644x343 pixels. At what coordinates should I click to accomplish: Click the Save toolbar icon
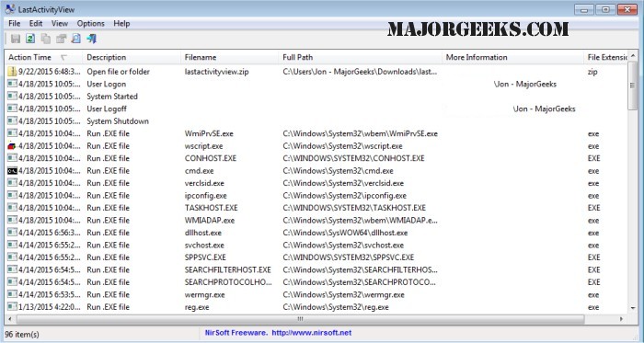pyautogui.click(x=16, y=39)
